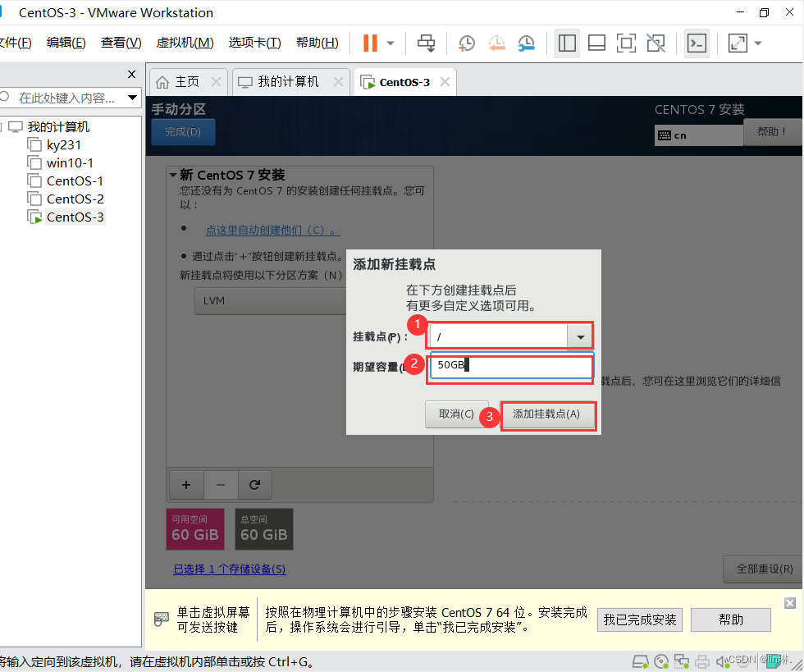The height and width of the screenshot is (672, 804).
Task: Click the 点这里自动创建他们(C) link
Action: (x=272, y=231)
